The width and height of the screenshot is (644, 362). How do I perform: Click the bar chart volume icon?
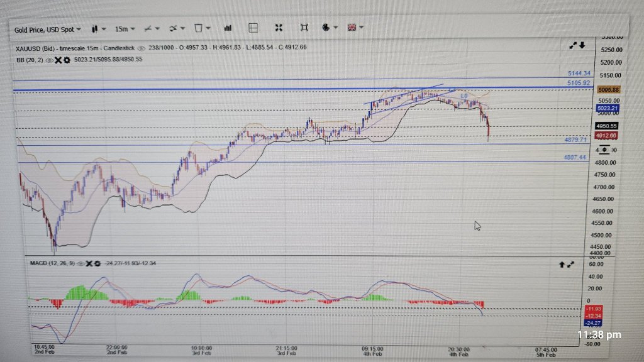click(x=228, y=28)
